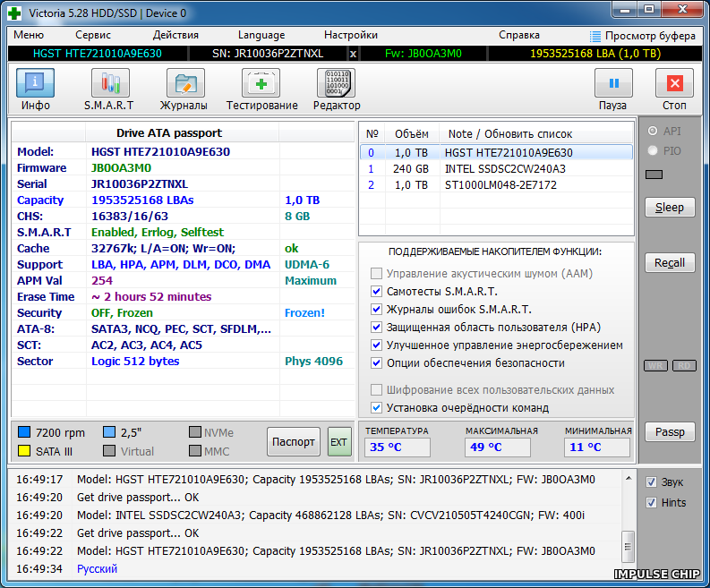Click the light blue 2,5" swatch
The image size is (710, 588).
tap(109, 432)
